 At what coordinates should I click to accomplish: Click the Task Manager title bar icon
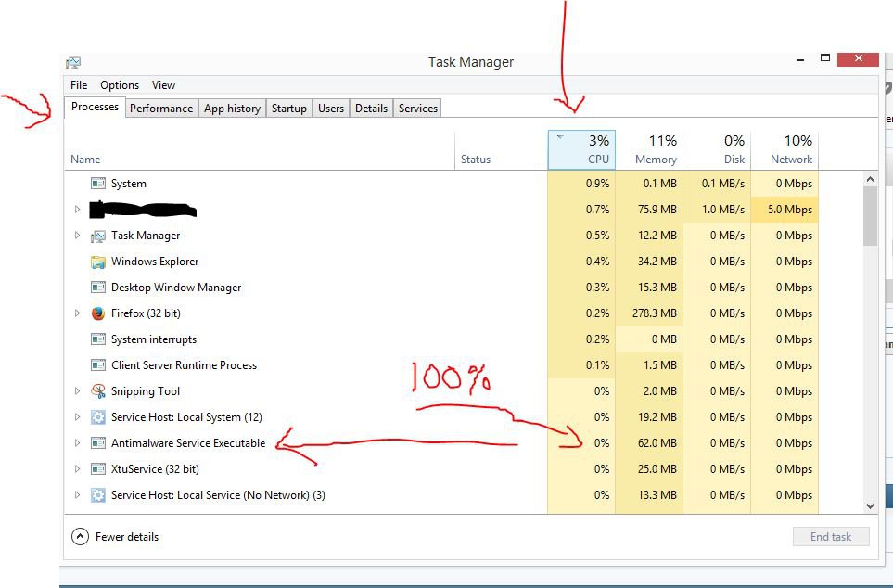(x=73, y=62)
